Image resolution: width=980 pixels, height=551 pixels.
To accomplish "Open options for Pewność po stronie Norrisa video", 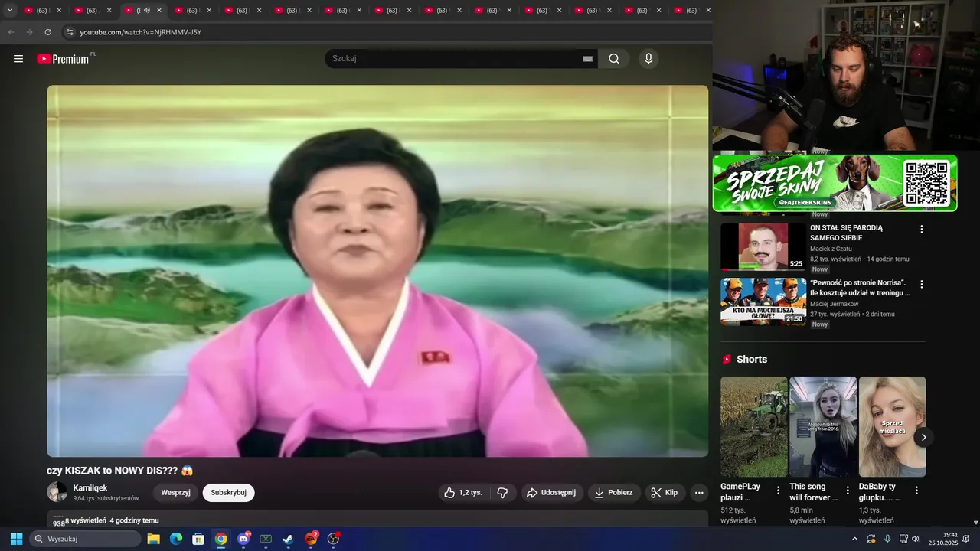I will 922,284.
